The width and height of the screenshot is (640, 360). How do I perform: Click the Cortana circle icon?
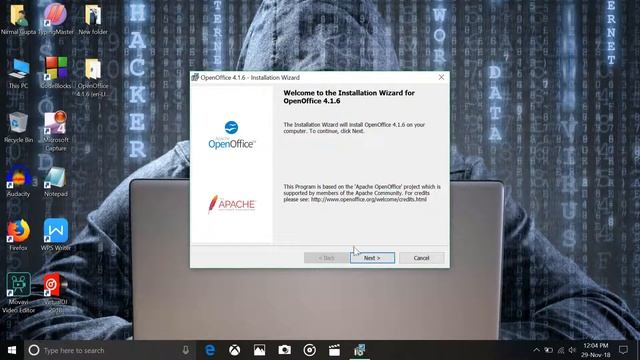pos(34,350)
